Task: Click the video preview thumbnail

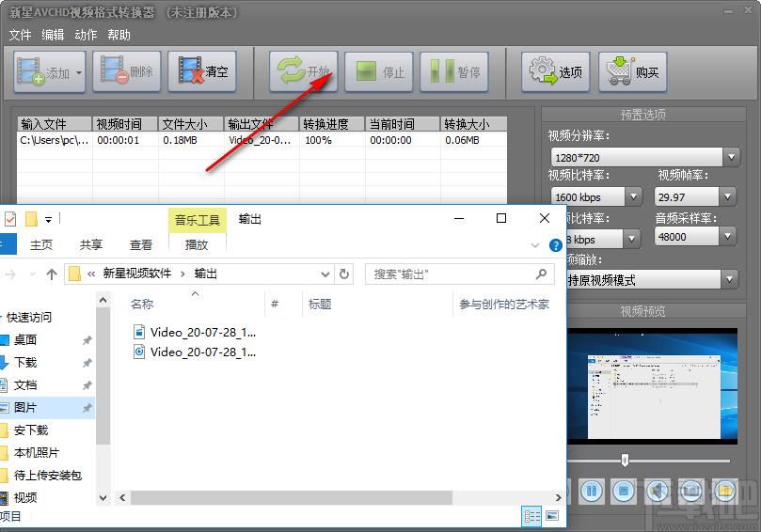Action: coord(652,386)
